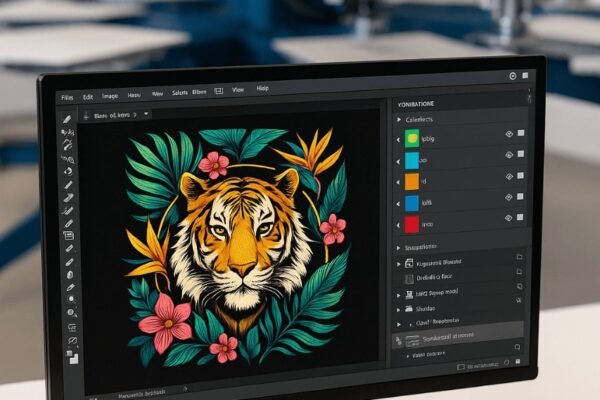Open the Edit menu
600x400 pixels.
tap(88, 97)
